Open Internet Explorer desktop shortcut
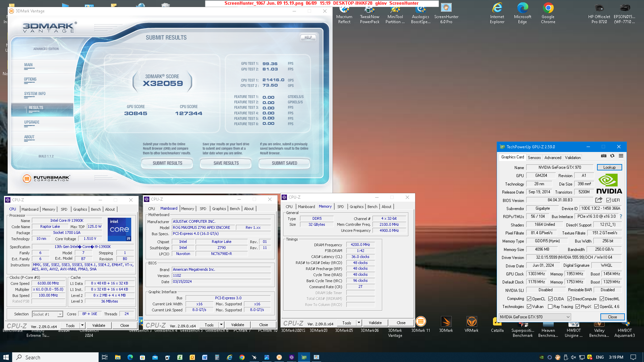Screen dimensions: 644x362 497,13
